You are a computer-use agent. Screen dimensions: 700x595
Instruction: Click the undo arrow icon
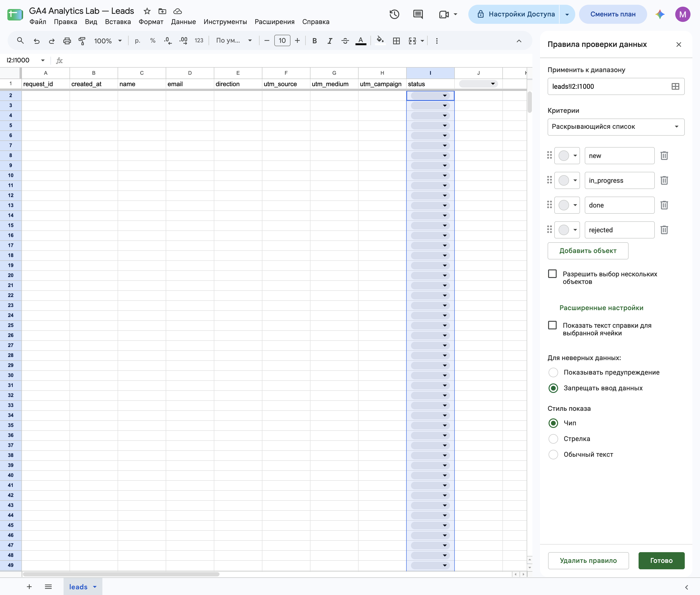click(x=36, y=41)
